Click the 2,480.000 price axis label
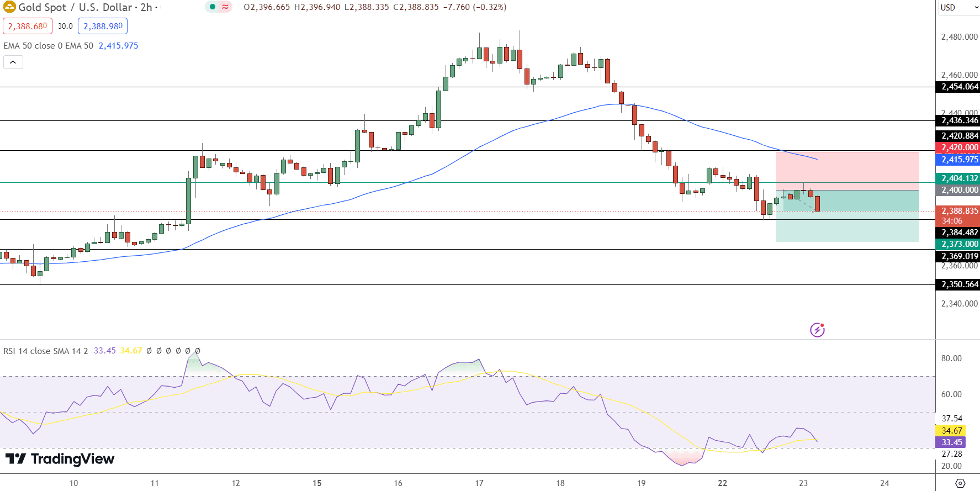The image size is (980, 491). (x=959, y=37)
